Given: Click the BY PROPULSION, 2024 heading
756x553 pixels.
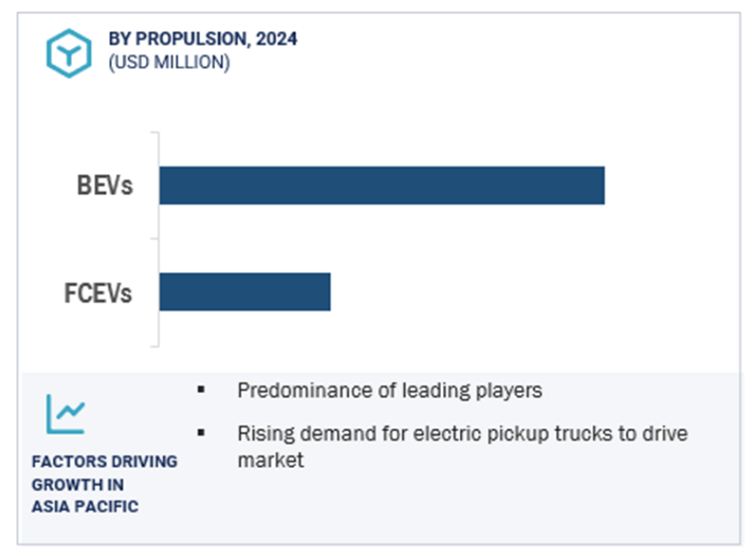Looking at the screenshot, I should (x=202, y=39).
